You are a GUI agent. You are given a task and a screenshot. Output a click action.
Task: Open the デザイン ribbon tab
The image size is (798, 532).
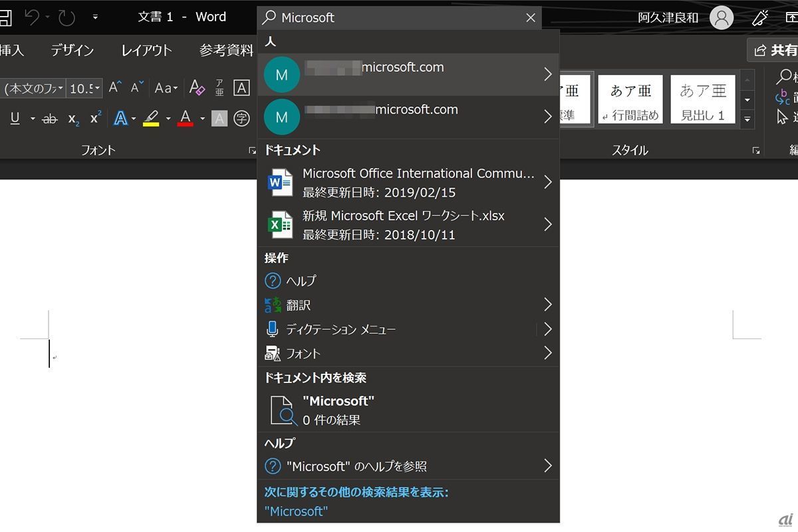[x=72, y=50]
